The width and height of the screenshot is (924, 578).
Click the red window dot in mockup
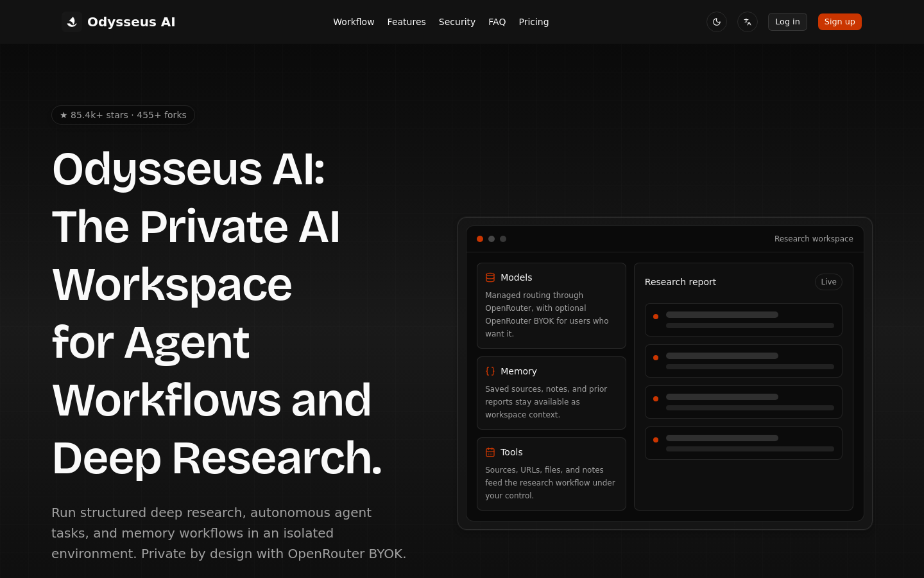tap(480, 239)
